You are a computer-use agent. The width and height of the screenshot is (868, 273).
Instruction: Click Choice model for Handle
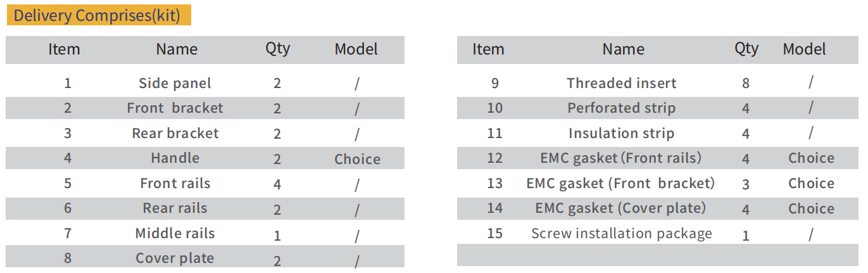(x=357, y=158)
